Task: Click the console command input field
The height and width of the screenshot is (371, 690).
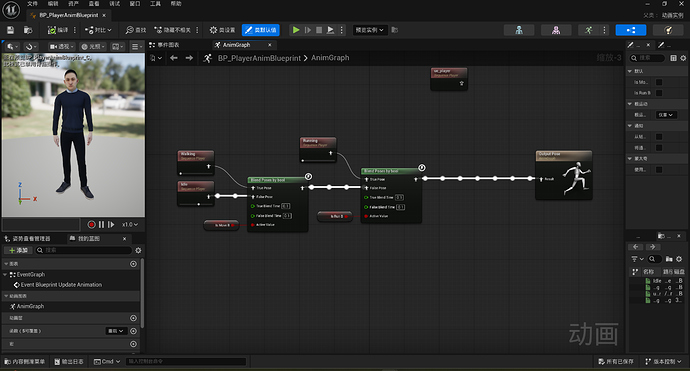Action: 186,361
